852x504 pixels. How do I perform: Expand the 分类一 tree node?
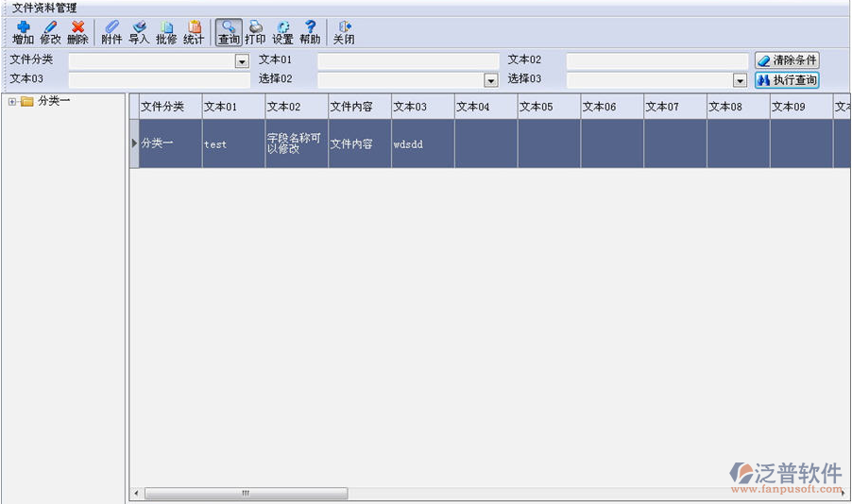(x=12, y=102)
